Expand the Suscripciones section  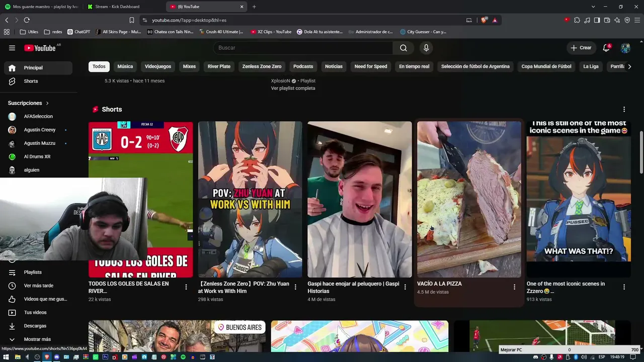28,103
